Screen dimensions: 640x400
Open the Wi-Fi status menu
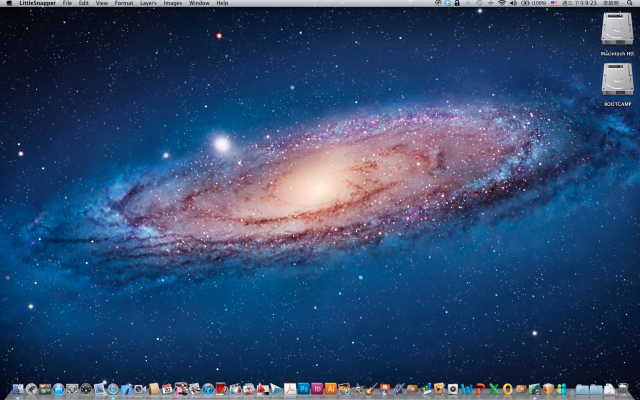(x=502, y=3)
